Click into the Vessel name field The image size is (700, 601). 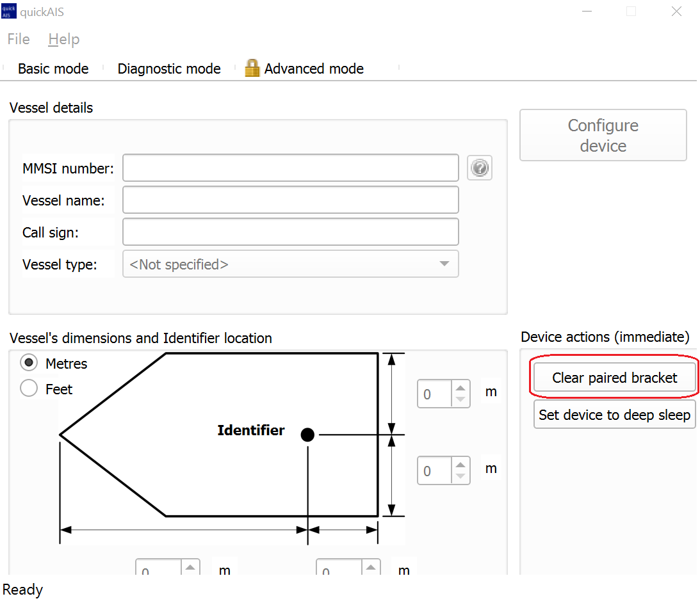point(290,200)
